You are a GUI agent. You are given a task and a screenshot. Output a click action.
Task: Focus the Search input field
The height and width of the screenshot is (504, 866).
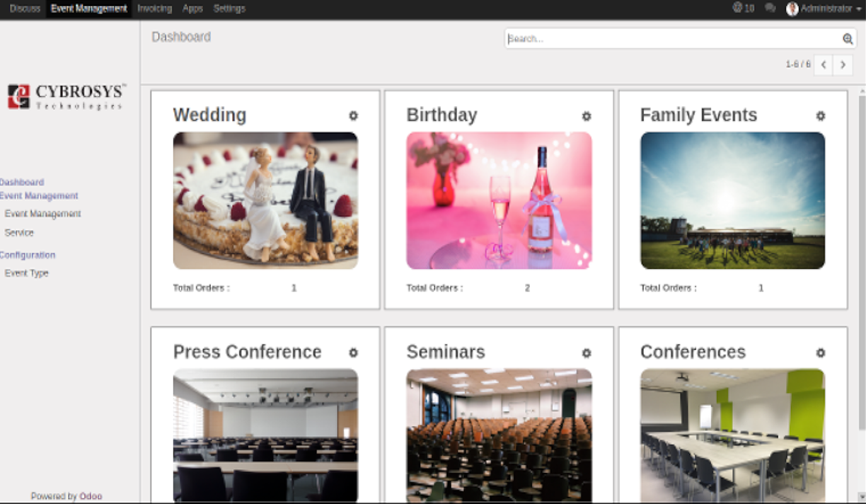tap(673, 38)
